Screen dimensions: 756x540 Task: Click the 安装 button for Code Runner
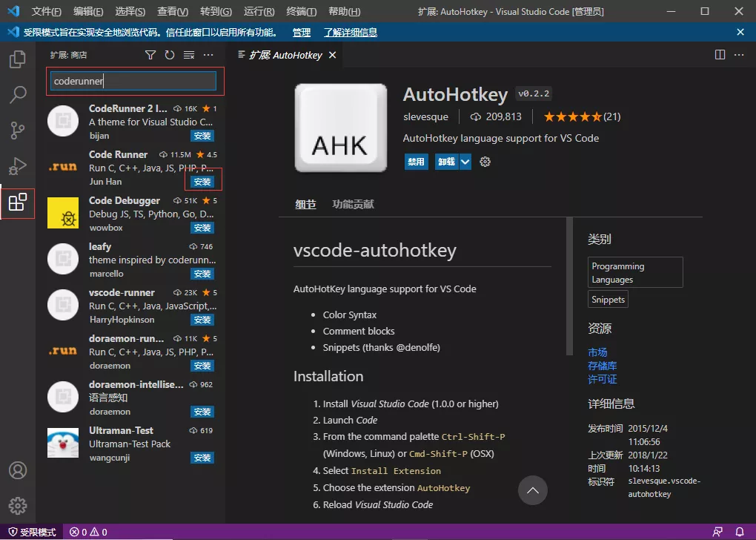pyautogui.click(x=202, y=181)
